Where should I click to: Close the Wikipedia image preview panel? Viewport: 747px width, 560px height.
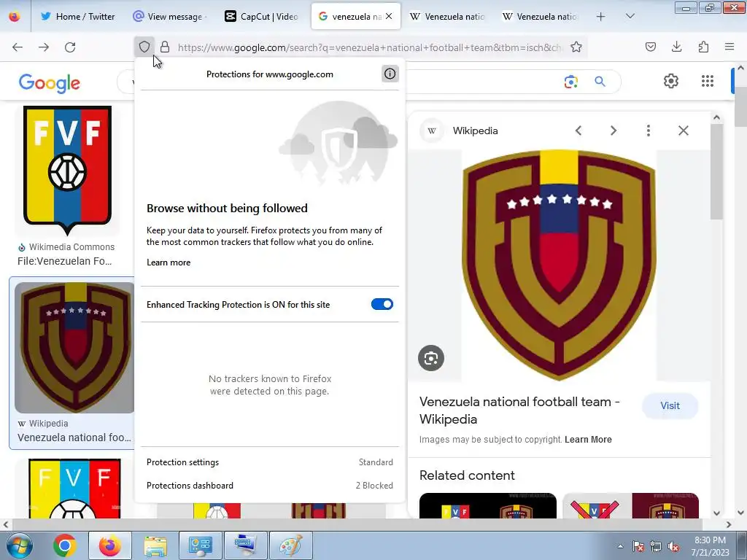683,131
